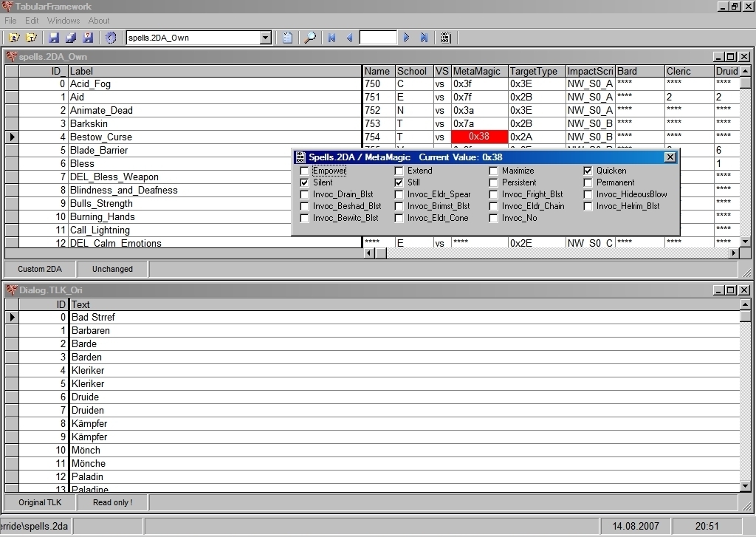Go to next record arrow icon
756x537 pixels.
pyautogui.click(x=407, y=38)
